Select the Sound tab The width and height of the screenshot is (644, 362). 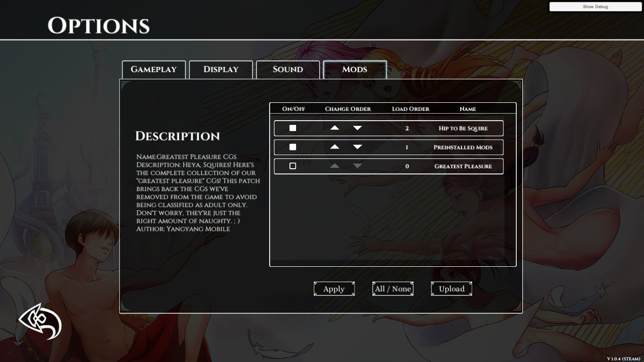click(x=288, y=69)
